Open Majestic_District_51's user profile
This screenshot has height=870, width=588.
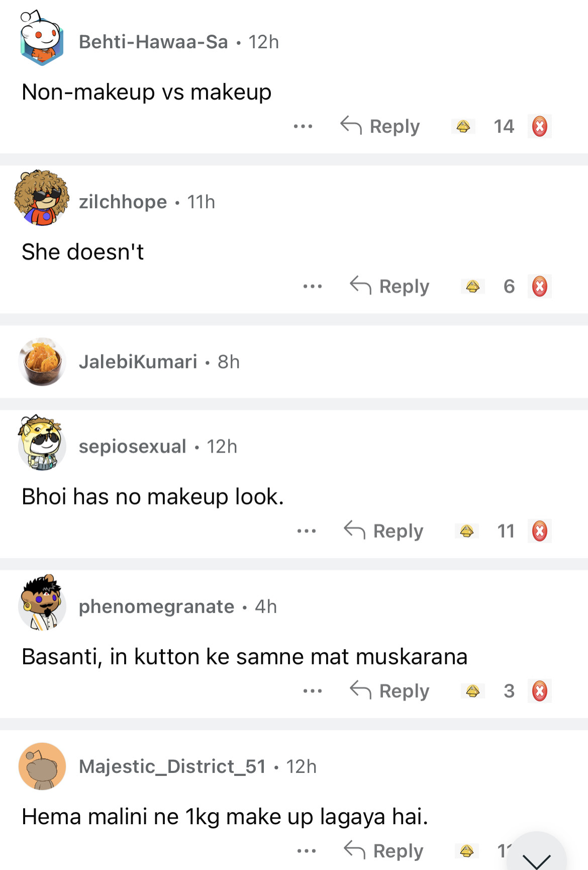point(172,766)
